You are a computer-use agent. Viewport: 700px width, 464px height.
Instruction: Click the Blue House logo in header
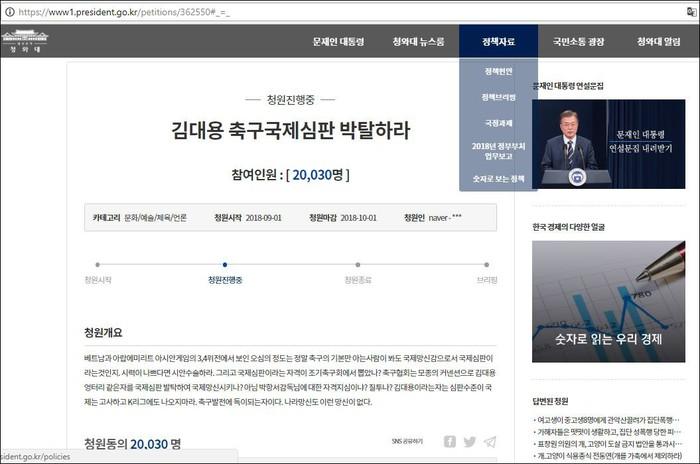[24, 42]
